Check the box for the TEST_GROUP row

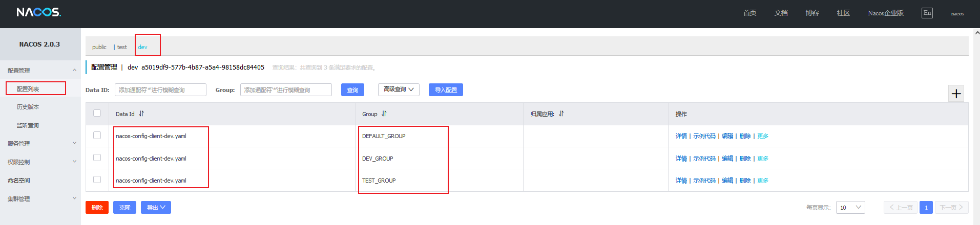click(97, 179)
